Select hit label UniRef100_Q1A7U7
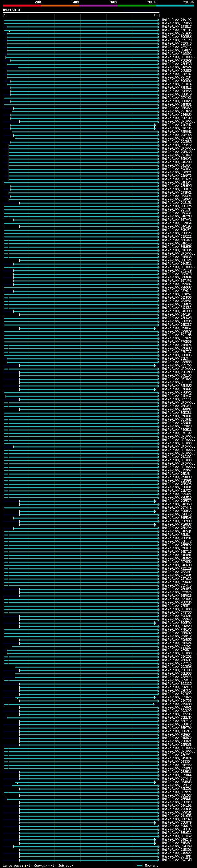This screenshot has height=868, width=197. point(177,125)
